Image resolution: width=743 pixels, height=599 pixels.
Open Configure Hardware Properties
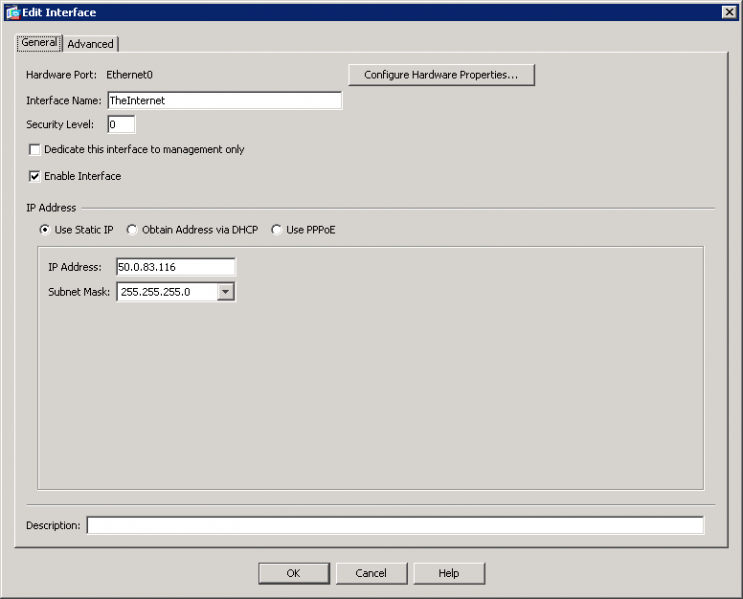click(x=441, y=75)
